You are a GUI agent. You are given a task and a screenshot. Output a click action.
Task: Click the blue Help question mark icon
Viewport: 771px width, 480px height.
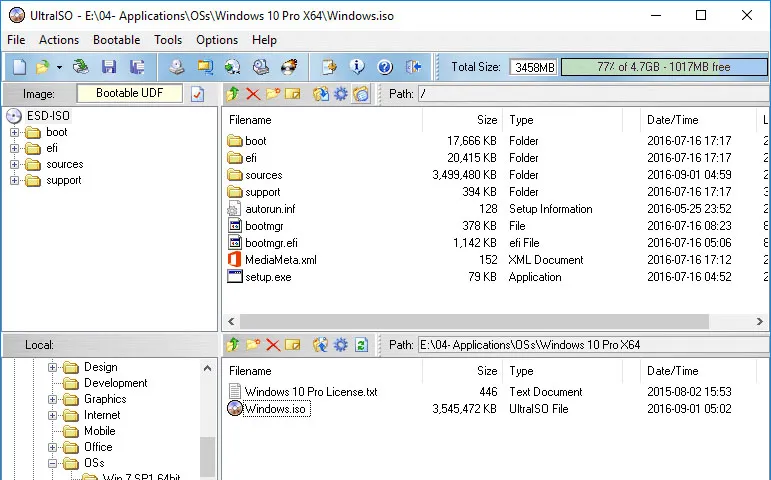(385, 67)
